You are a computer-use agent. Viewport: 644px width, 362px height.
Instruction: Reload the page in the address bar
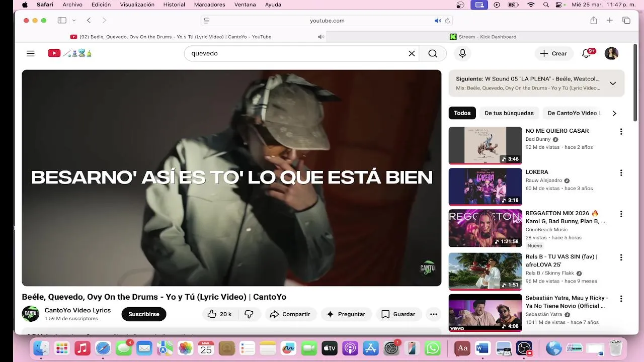pyautogui.click(x=447, y=21)
